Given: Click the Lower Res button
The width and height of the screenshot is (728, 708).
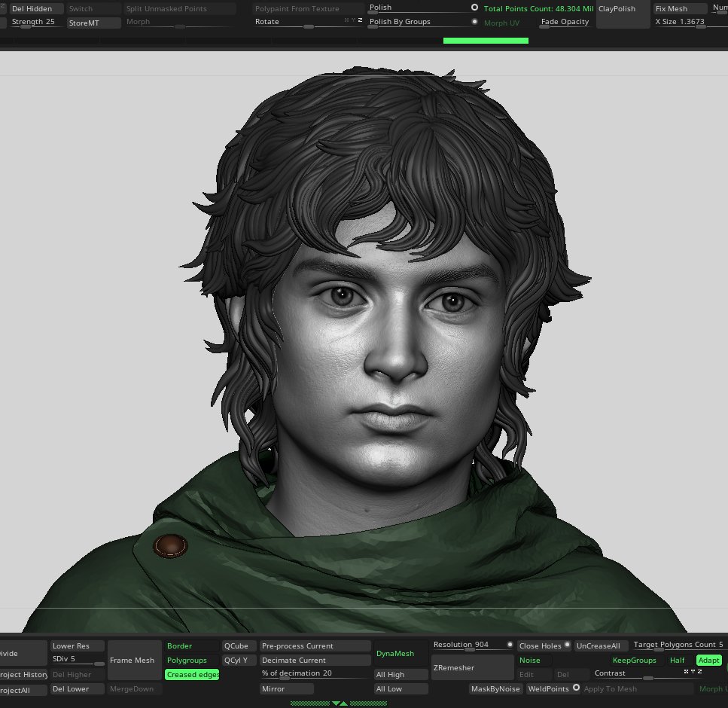Looking at the screenshot, I should pos(78,646).
